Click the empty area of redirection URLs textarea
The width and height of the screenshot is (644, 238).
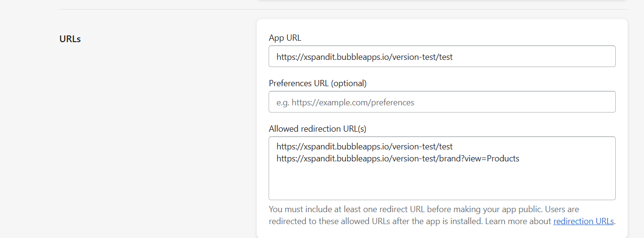coord(442,182)
